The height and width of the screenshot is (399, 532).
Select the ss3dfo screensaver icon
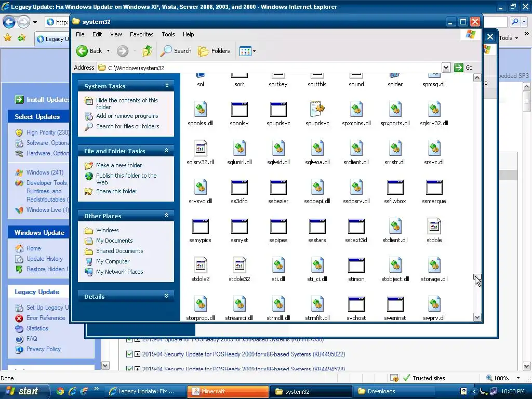[x=239, y=187]
